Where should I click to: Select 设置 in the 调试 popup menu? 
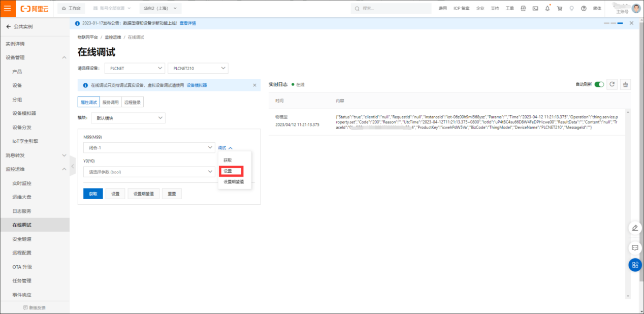(228, 171)
